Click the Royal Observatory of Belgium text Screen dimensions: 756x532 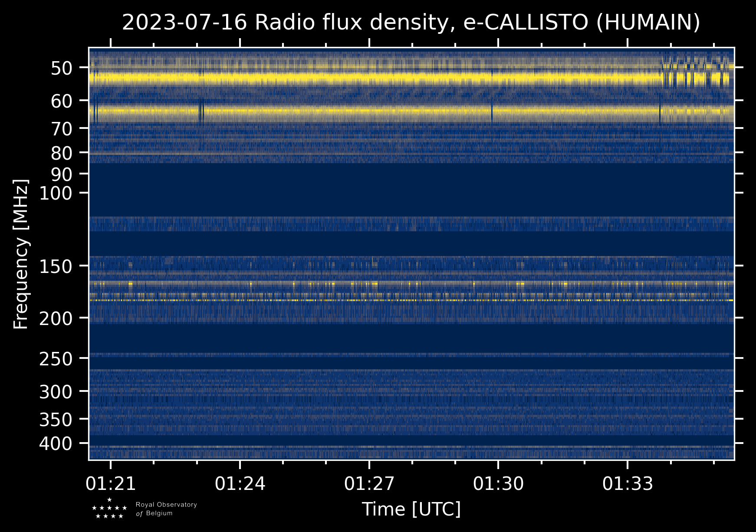coord(166,509)
